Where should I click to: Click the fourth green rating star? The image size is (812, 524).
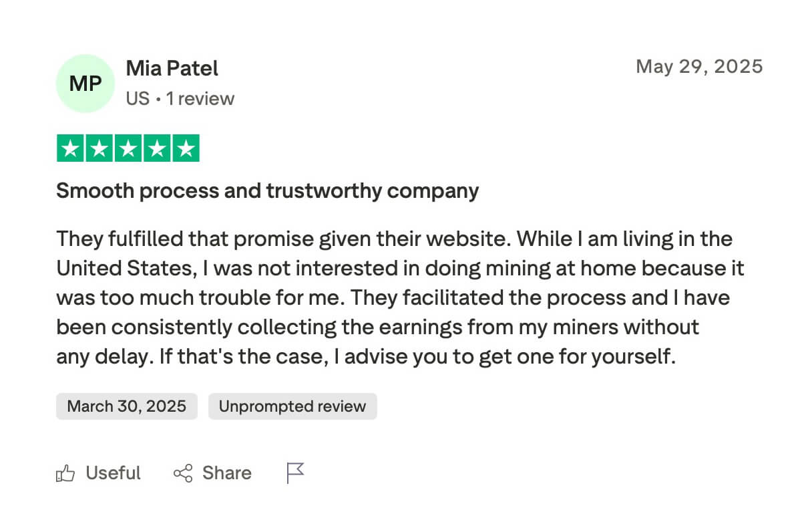click(156, 148)
